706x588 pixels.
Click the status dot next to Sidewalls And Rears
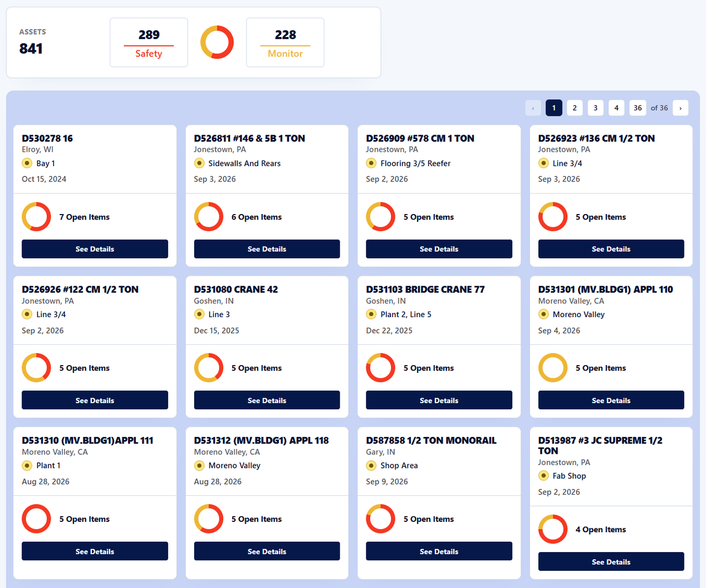(x=199, y=163)
